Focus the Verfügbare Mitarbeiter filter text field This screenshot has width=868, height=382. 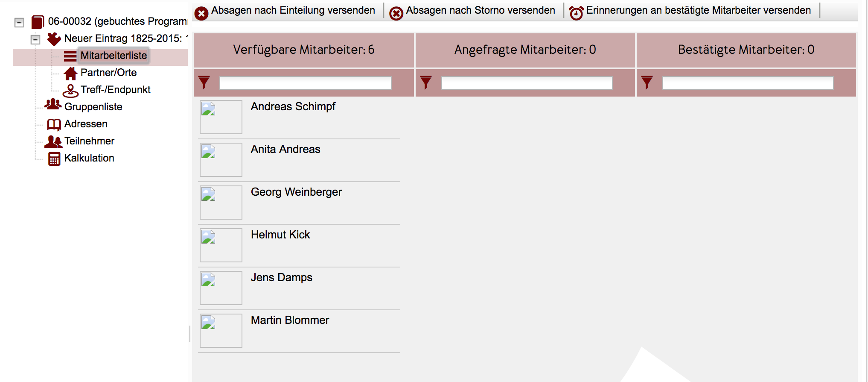point(306,82)
